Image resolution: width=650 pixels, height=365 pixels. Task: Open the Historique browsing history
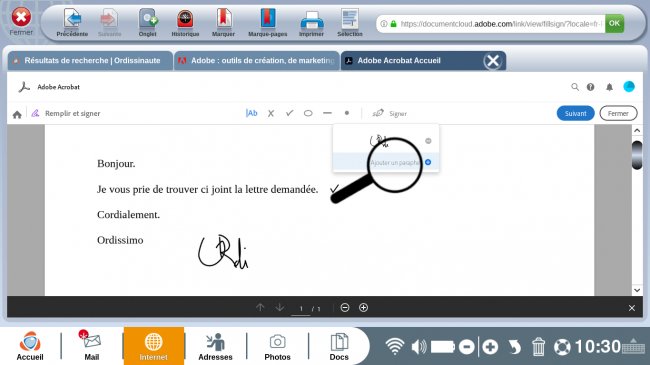(x=185, y=23)
